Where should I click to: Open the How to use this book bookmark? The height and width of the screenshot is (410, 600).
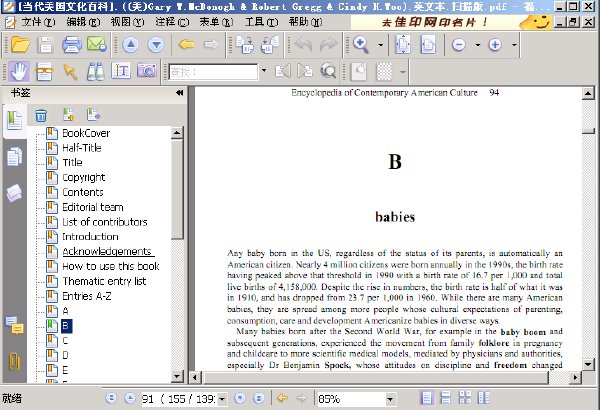(111, 266)
